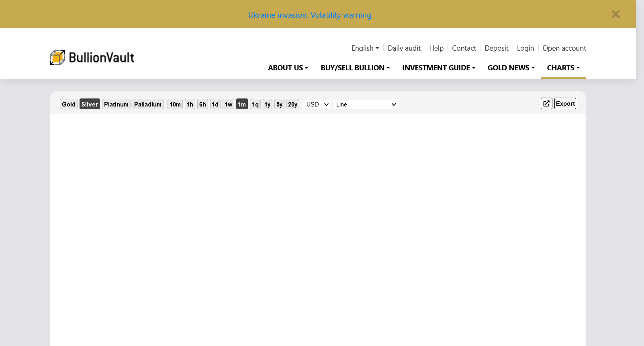Click the BullionVault logo
Viewport: 644px width, 346px height.
tap(92, 57)
